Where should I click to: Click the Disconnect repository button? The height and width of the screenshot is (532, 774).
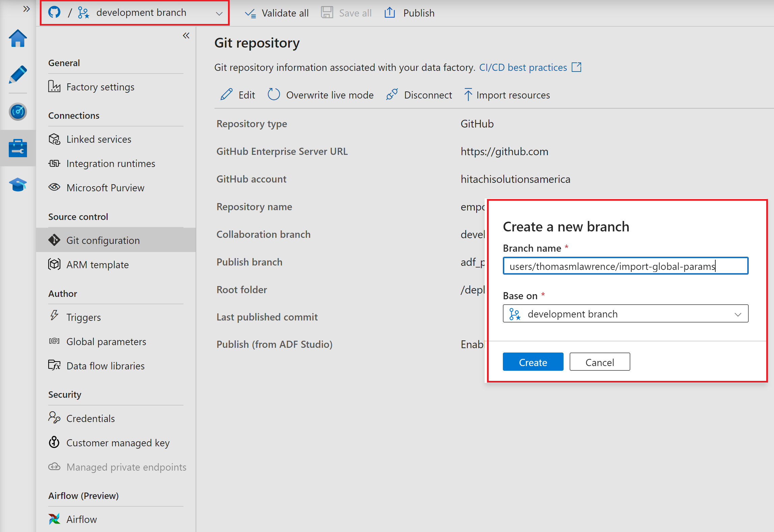[419, 95]
